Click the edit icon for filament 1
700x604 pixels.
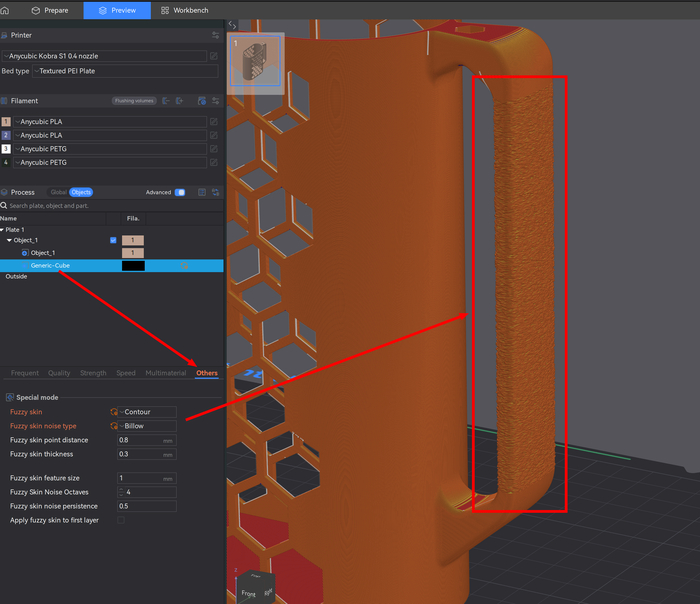[214, 121]
